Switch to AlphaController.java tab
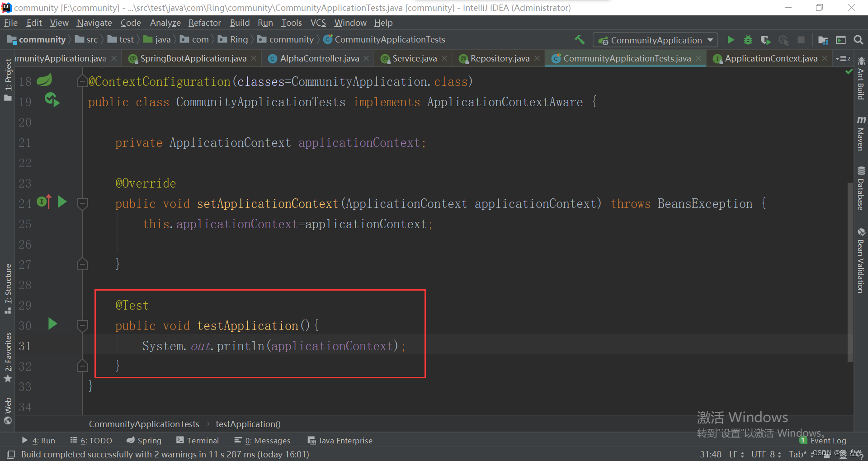The width and height of the screenshot is (868, 461). (x=319, y=58)
